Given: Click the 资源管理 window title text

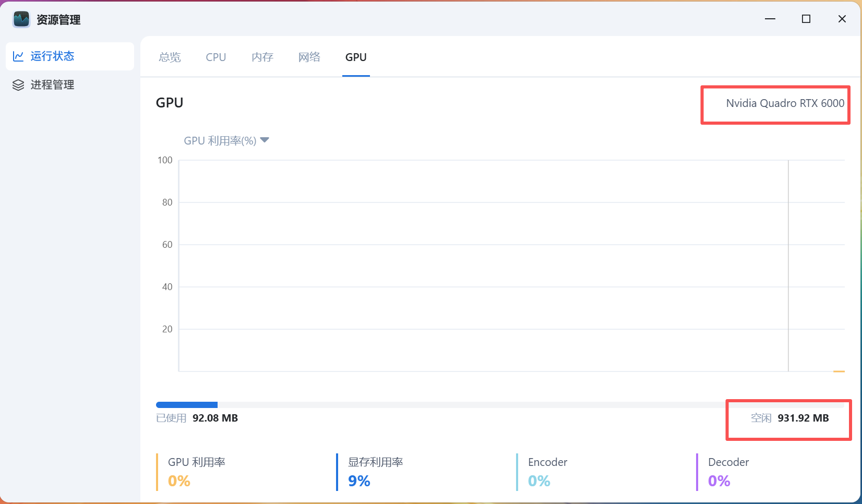Looking at the screenshot, I should [x=58, y=20].
